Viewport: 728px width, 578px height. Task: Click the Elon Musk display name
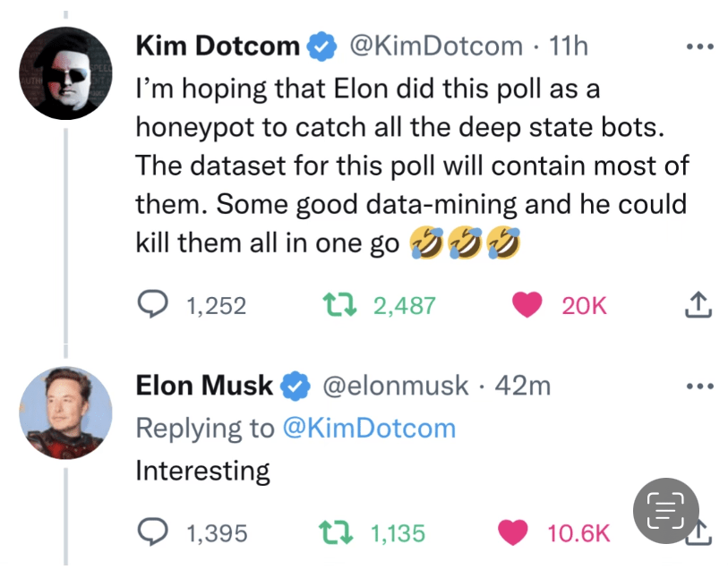tap(204, 386)
